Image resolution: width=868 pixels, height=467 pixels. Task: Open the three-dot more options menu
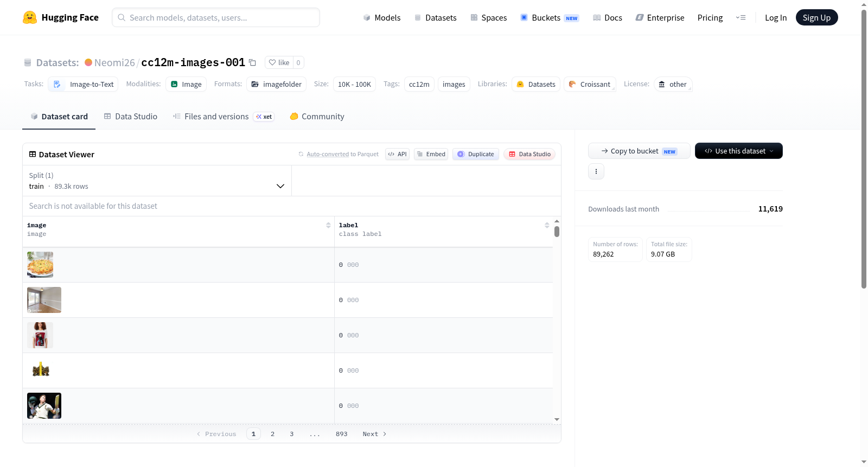(x=596, y=171)
